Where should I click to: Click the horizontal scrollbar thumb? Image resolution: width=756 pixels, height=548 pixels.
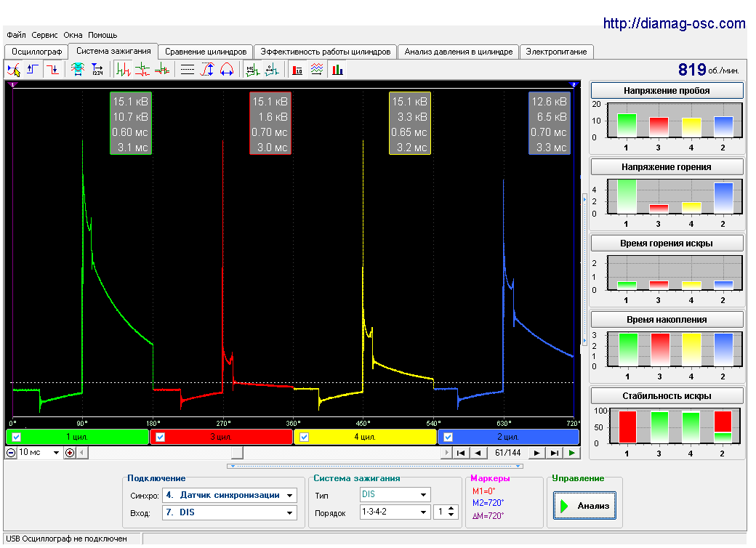(237, 453)
